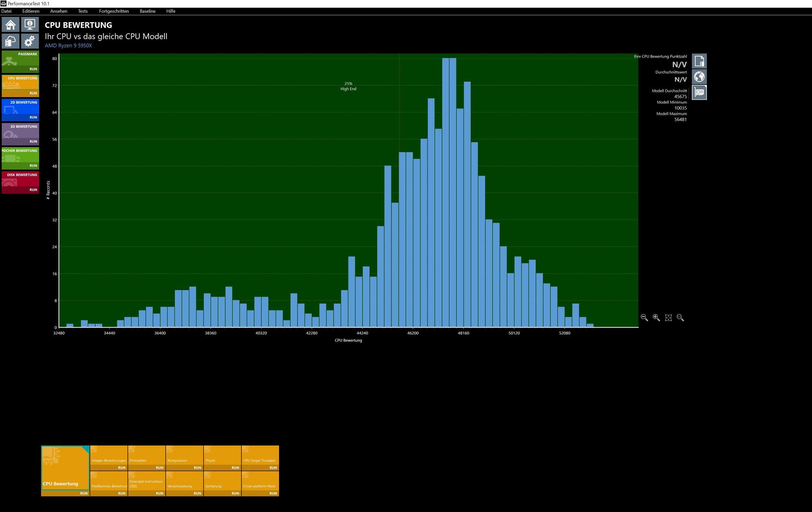The height and width of the screenshot is (512, 812).
Task: Open the settings gears icon
Action: tap(30, 41)
